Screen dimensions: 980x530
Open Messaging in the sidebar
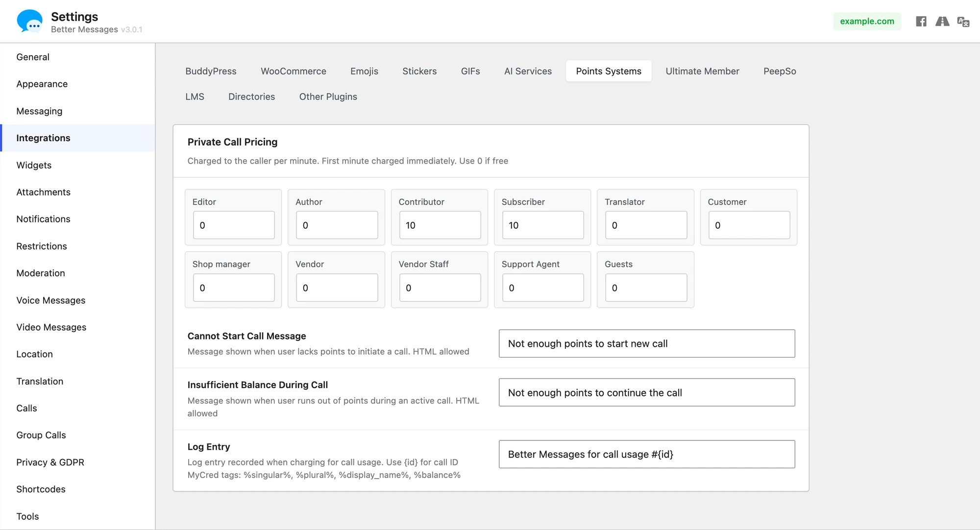(77, 111)
